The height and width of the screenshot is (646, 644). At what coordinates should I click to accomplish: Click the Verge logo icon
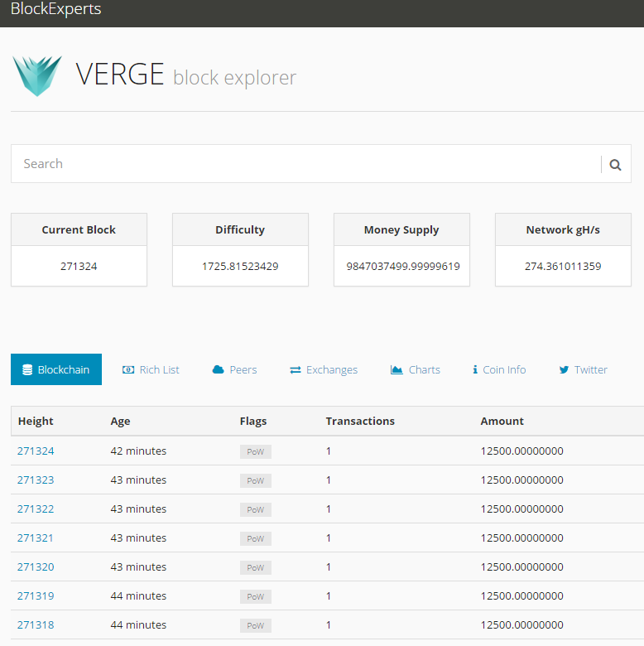click(x=37, y=76)
